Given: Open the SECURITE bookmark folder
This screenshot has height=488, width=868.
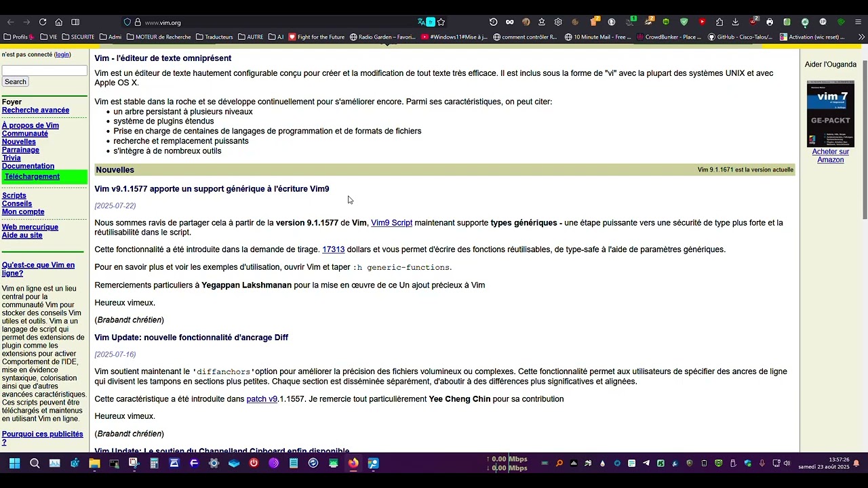Looking at the screenshot, I should 78,37.
